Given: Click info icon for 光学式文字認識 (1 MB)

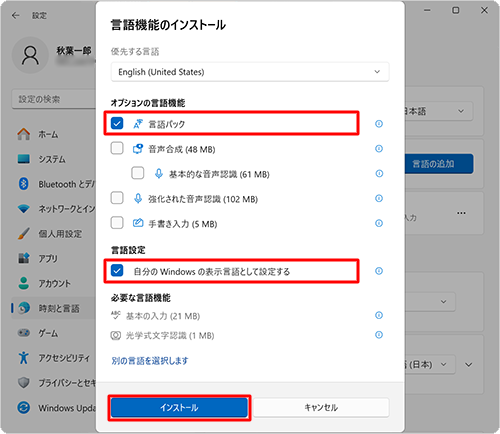Looking at the screenshot, I should 379,334.
